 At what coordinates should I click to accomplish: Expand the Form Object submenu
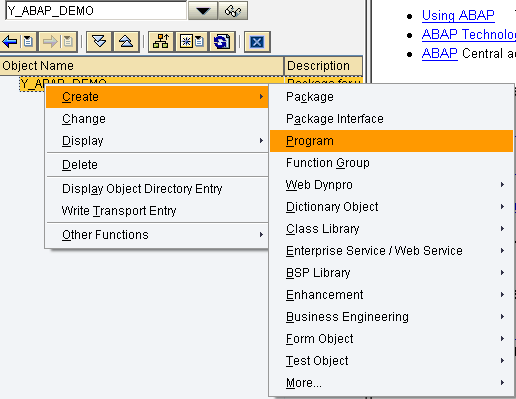tap(391, 339)
